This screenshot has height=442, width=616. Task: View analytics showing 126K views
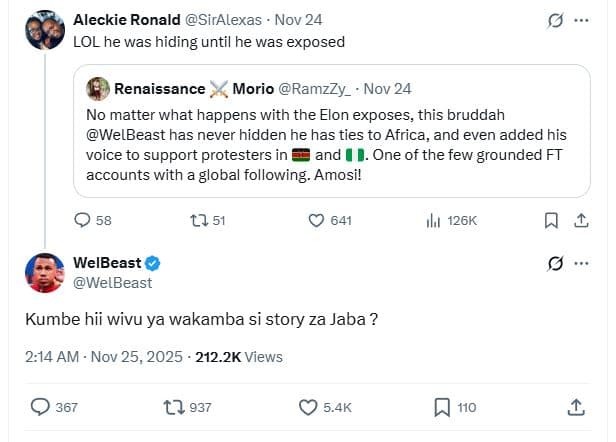click(x=433, y=220)
